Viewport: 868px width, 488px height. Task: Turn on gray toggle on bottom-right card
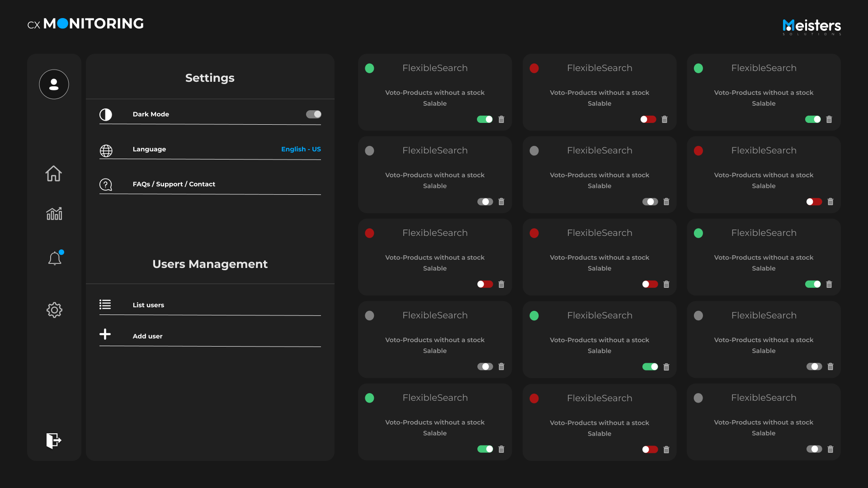pos(814,449)
